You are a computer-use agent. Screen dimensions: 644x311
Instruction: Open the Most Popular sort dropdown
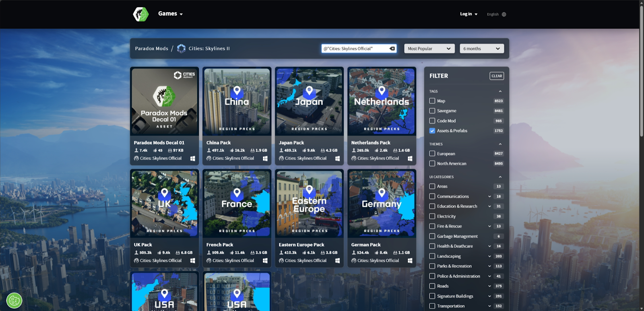point(429,49)
